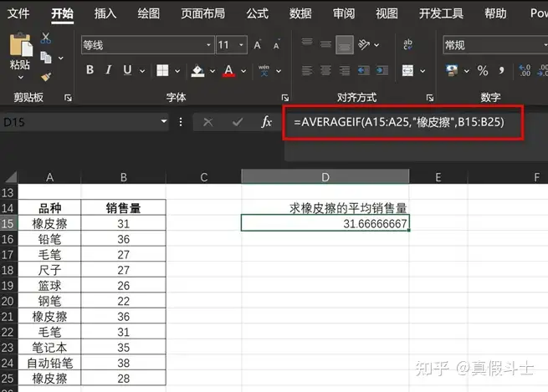Open the 对齐方式 dialog launcher
548x392 pixels.
pos(430,98)
